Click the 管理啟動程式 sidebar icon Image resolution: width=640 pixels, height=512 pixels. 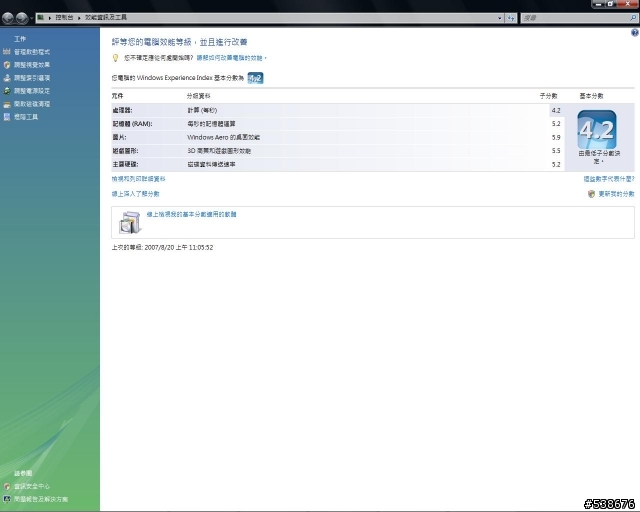pyautogui.click(x=7, y=52)
